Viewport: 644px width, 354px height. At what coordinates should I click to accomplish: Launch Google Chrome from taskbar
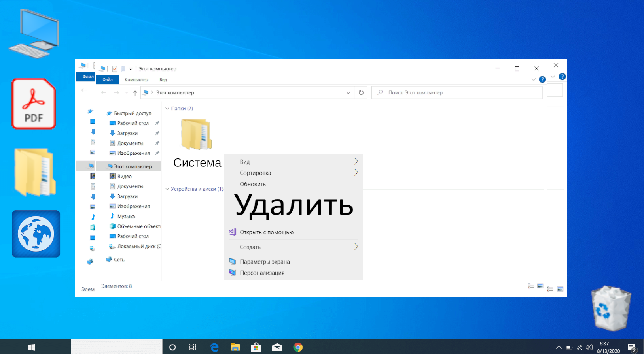click(x=298, y=347)
